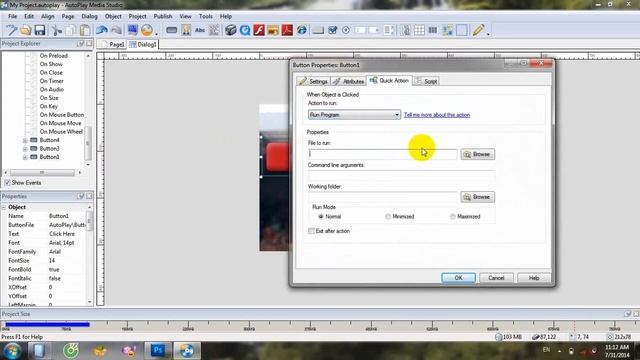Viewport: 640px width, 360px height.
Task: Insert a Label object with the Abc icon
Action: point(200,30)
